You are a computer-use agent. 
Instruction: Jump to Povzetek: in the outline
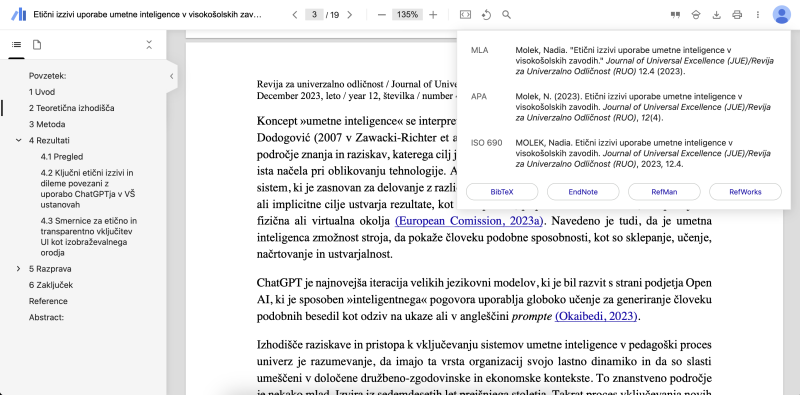[x=48, y=76]
